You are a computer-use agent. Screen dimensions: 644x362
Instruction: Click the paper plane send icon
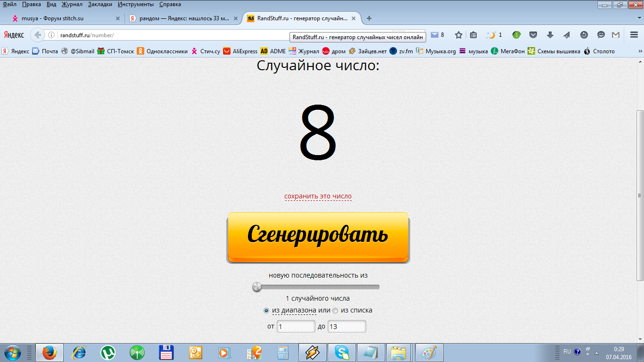567,35
